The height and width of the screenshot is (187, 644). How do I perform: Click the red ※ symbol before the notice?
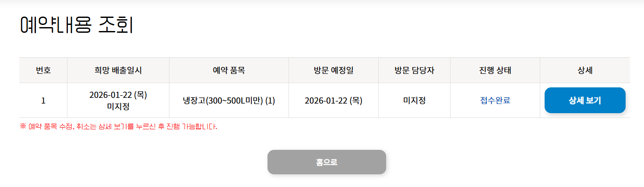pos(23,127)
